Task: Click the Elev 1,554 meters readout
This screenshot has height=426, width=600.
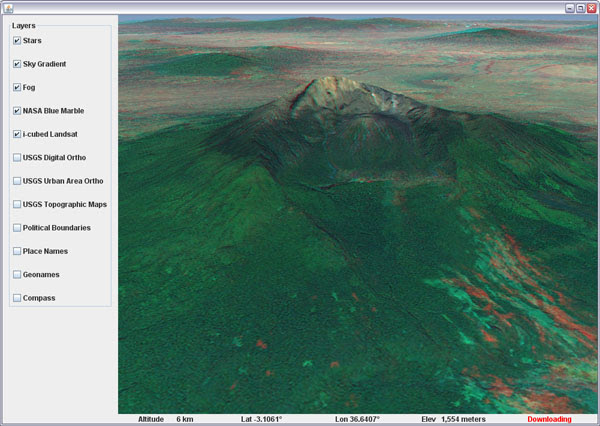Action: pos(453,419)
